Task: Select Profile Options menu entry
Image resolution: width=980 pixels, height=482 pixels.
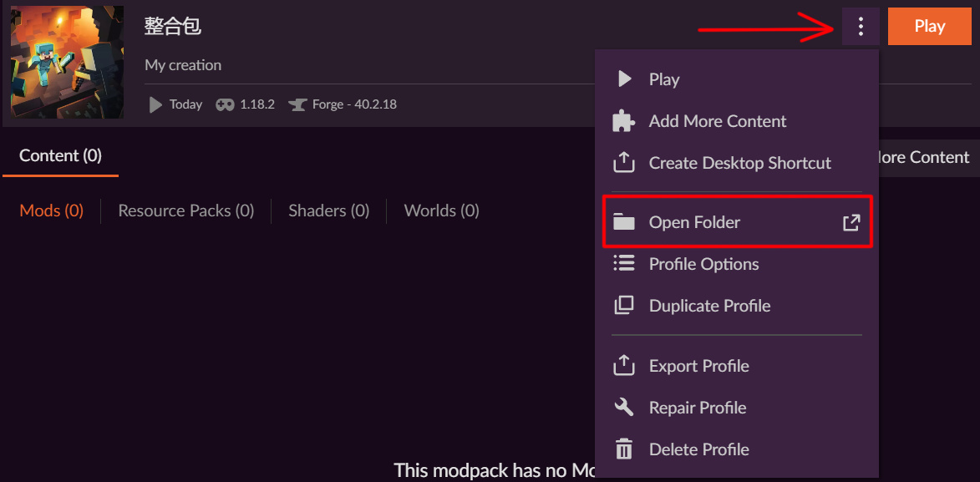Action: (703, 264)
